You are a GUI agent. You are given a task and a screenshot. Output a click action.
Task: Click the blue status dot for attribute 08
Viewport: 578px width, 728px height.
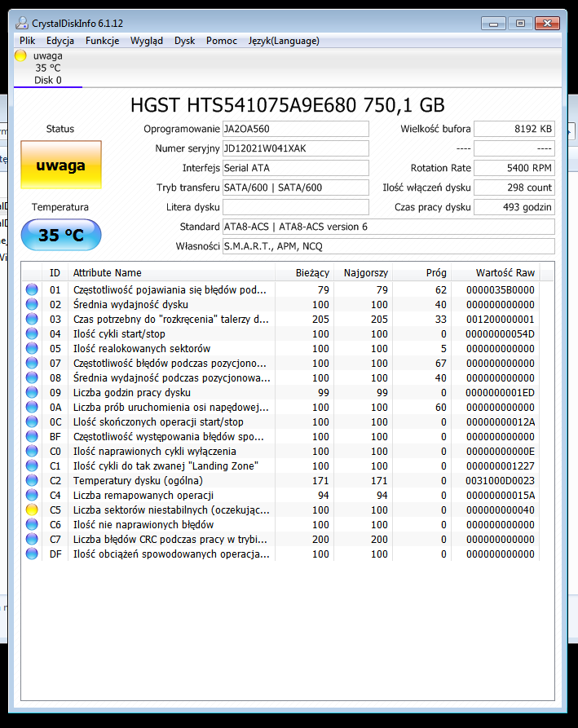[x=32, y=378]
